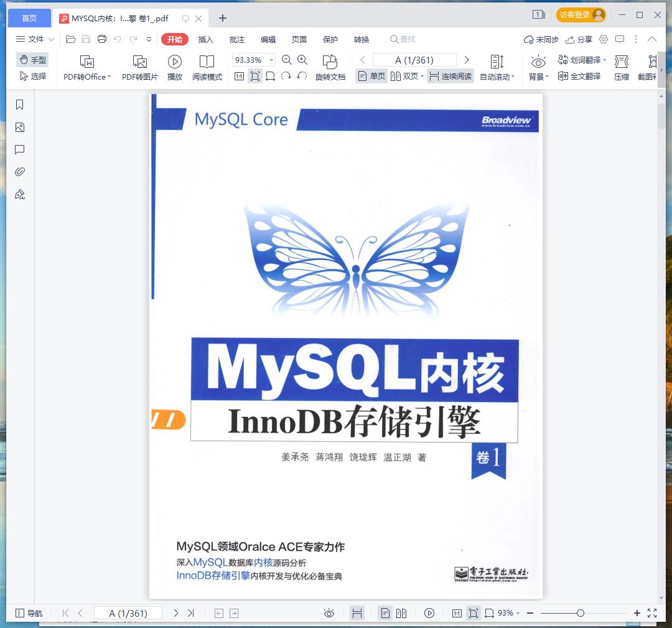Open settings gear icon near 分享
Screen dimensions: 672x628
[x=604, y=39]
